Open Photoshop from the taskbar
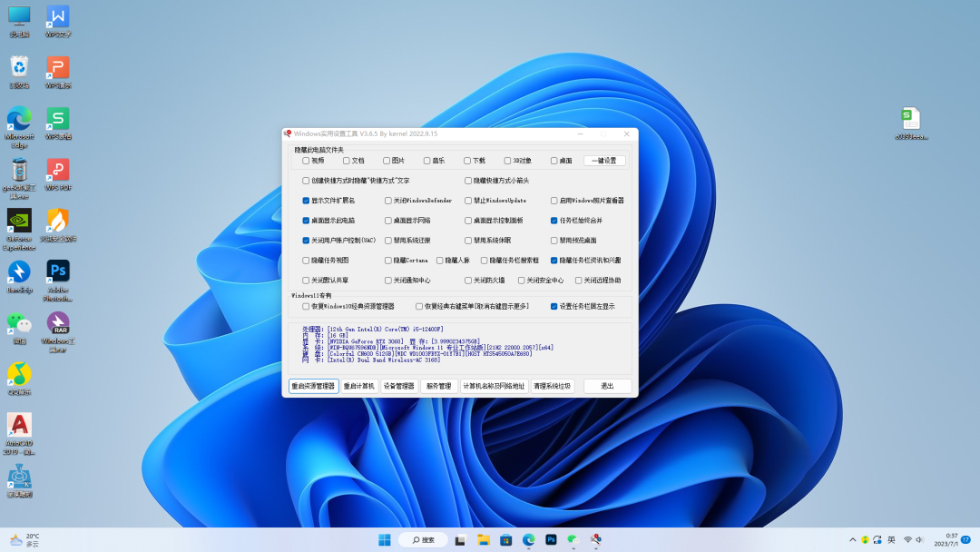The width and height of the screenshot is (980, 552). point(549,538)
